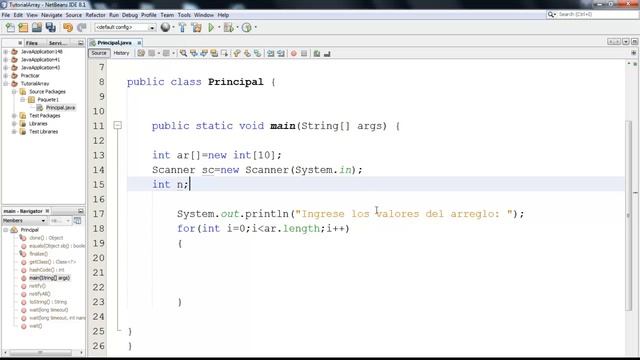640x360 pixels.
Task: Toggle the History view button
Action: (121, 53)
